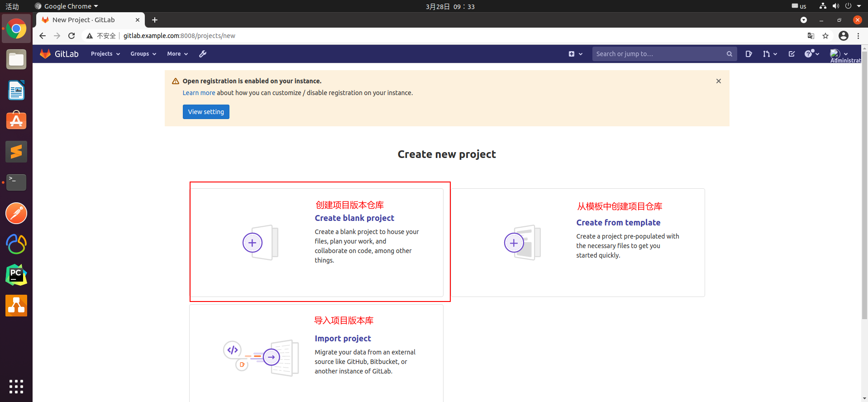Reload the current page
The height and width of the screenshot is (402, 868).
(x=72, y=36)
